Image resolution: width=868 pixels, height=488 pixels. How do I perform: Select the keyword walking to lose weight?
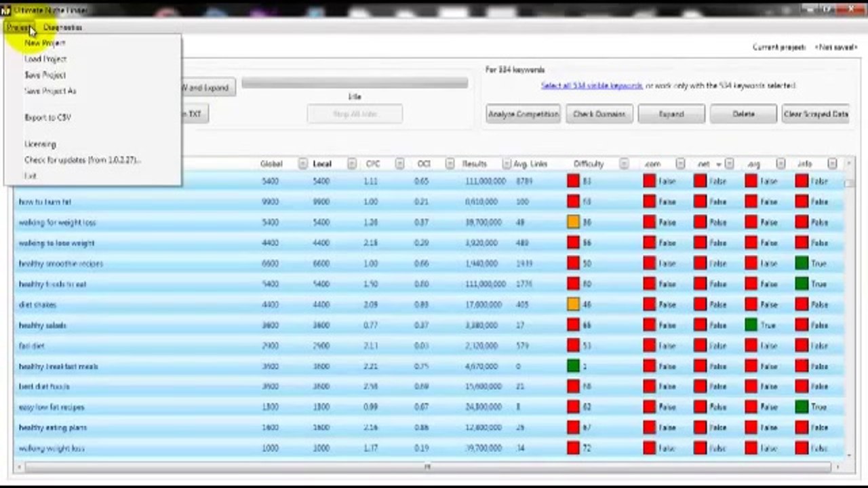coord(56,243)
